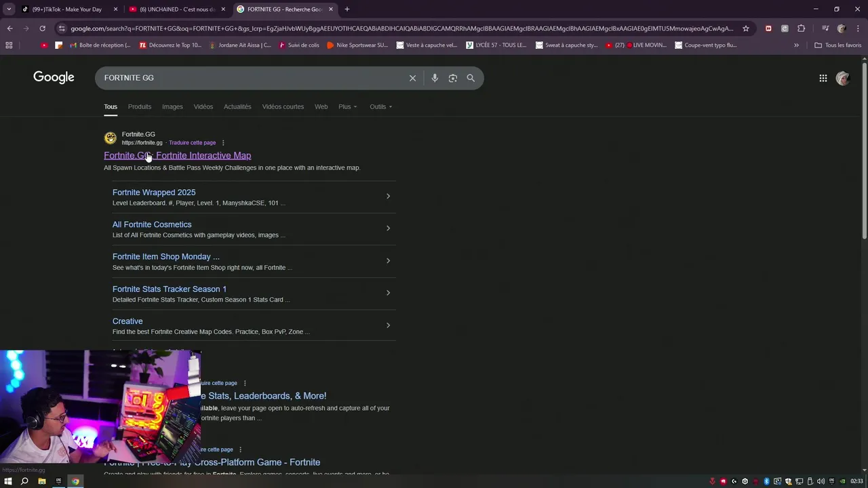Image resolution: width=868 pixels, height=488 pixels.
Task: Open File Explorer from the taskbar
Action: pyautogui.click(x=41, y=481)
